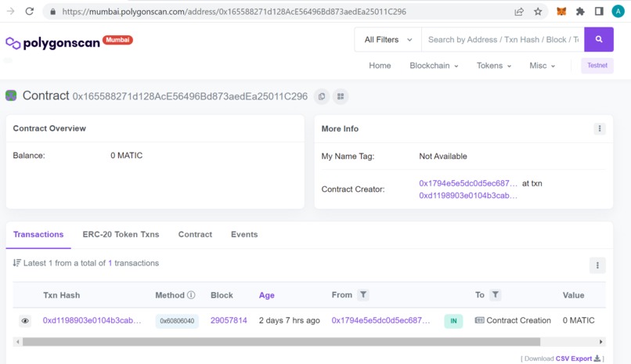Expand the All Filters dropdown
Image resolution: width=631 pixels, height=364 pixels.
pos(388,39)
